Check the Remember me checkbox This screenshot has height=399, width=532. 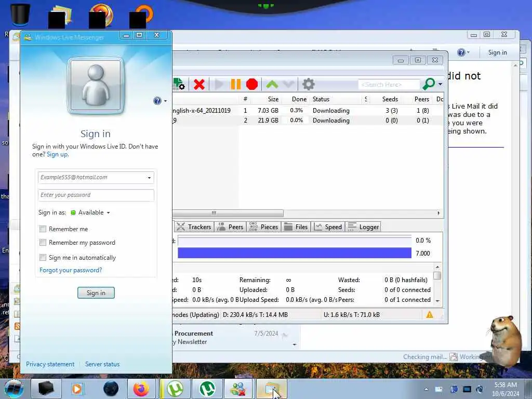click(x=43, y=229)
